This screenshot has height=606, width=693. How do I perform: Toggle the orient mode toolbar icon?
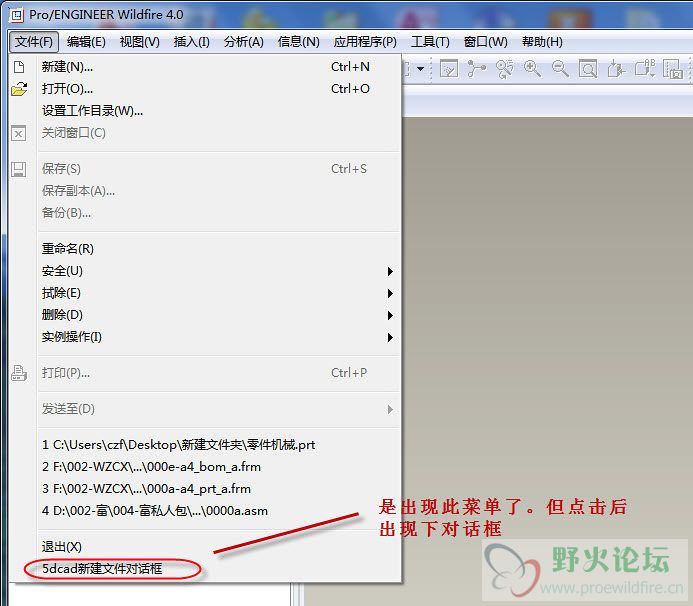pos(504,69)
